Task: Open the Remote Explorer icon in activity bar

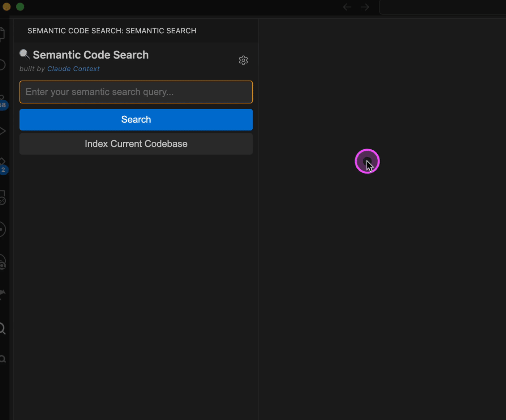Action: (2, 197)
